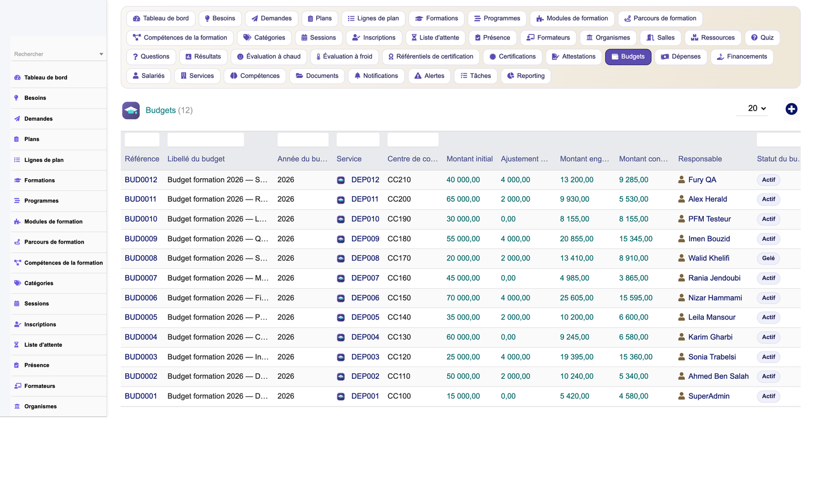Open the Dépenses tab
This screenshot has height=504, width=815.
(x=681, y=57)
